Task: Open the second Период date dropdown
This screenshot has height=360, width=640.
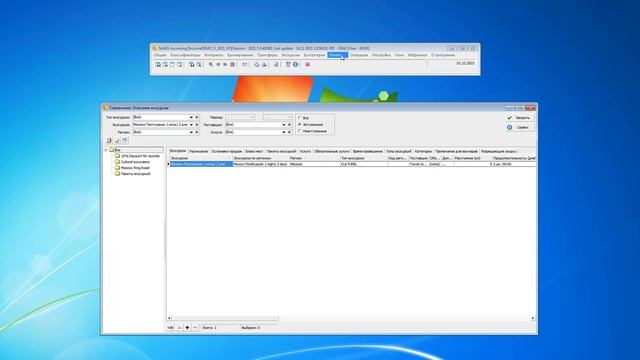Action: click(x=289, y=117)
